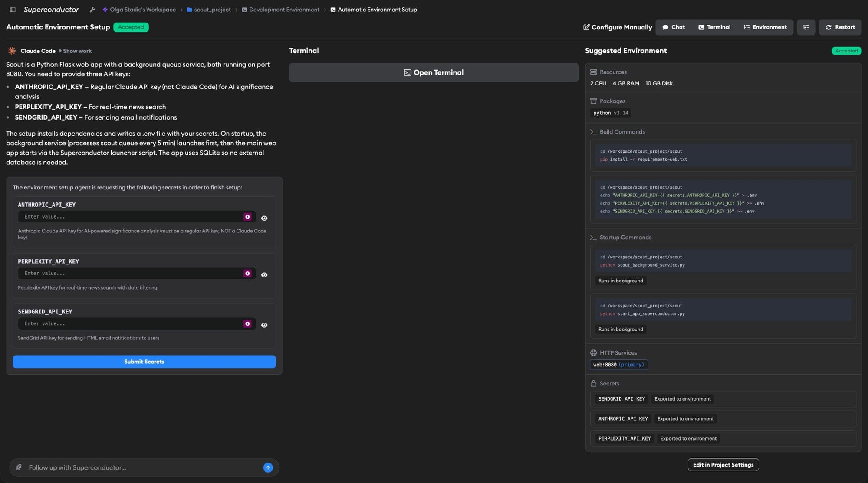Switch to the Terminal tab
The height and width of the screenshot is (483, 868).
click(x=714, y=27)
